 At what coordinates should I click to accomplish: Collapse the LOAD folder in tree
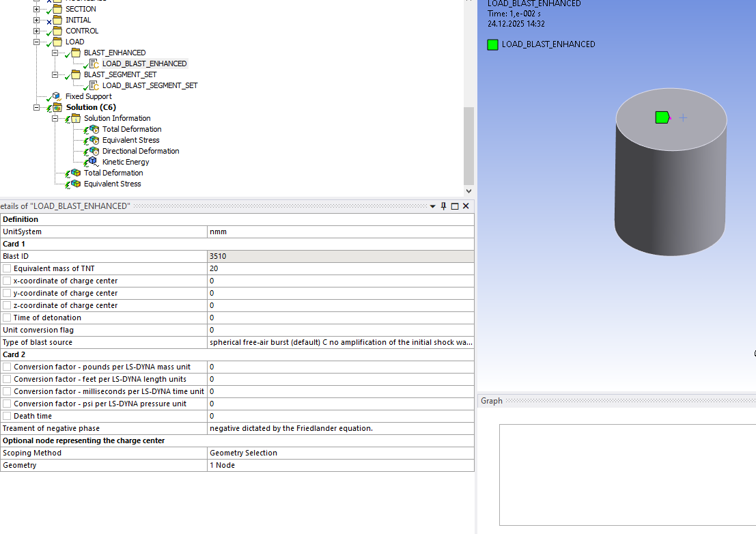tap(37, 42)
